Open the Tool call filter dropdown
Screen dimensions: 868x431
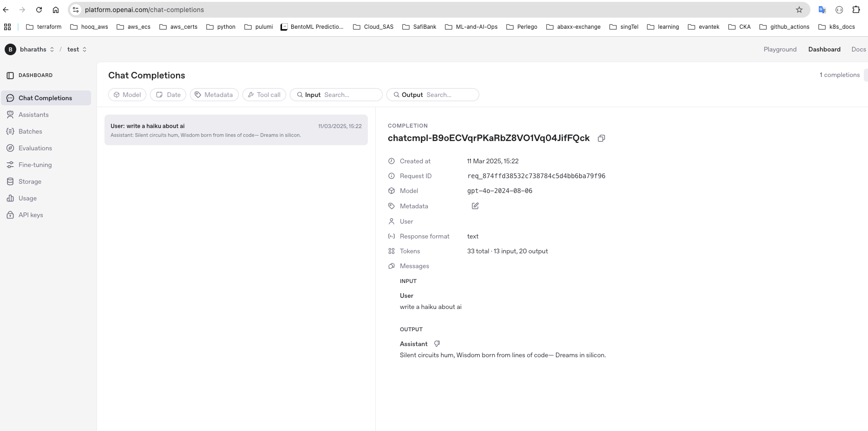point(264,95)
